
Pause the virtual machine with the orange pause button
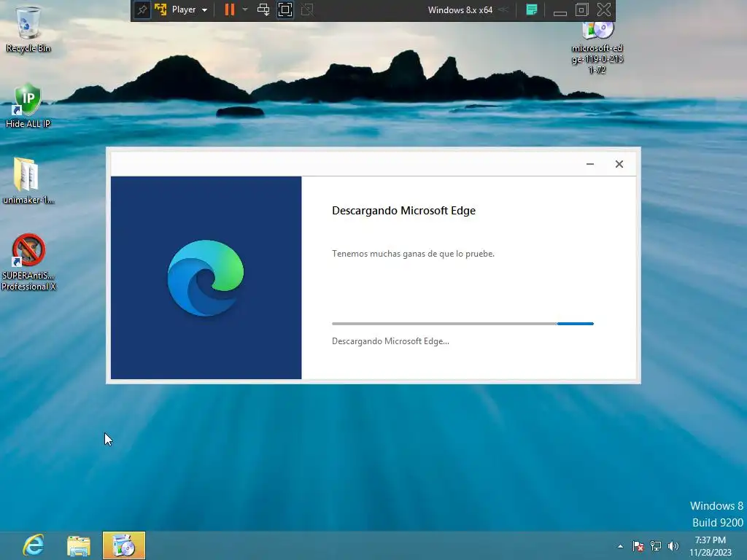pos(230,9)
